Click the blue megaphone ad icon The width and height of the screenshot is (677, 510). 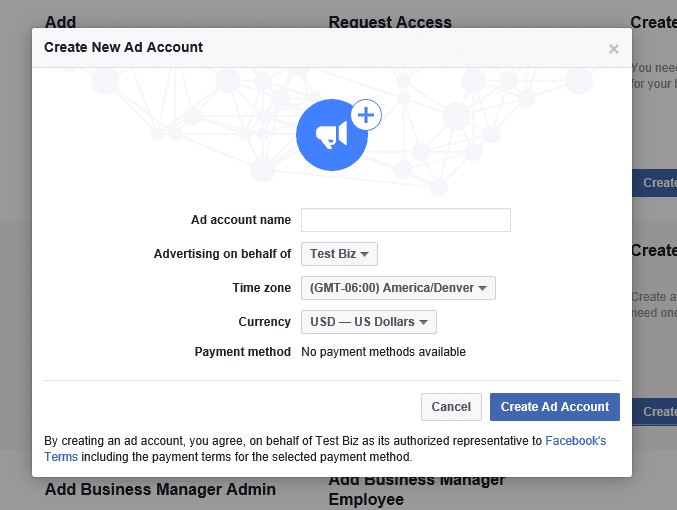[x=331, y=135]
